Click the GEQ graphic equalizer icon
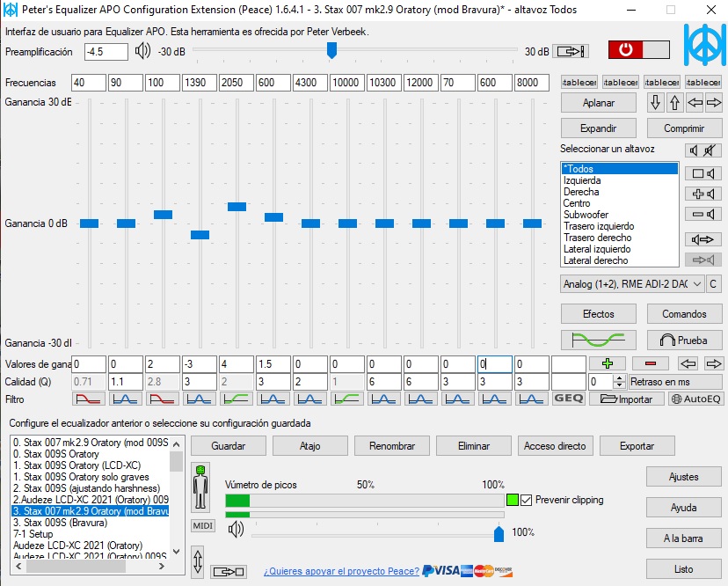Image resolution: width=728 pixels, height=586 pixels. [x=569, y=399]
